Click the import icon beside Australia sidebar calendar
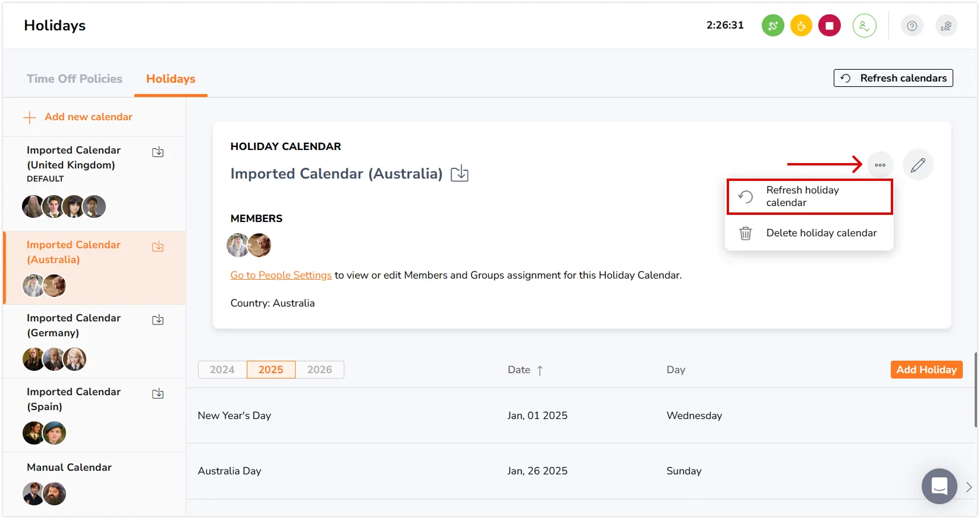Viewport: 980px width, 519px height. click(x=158, y=247)
